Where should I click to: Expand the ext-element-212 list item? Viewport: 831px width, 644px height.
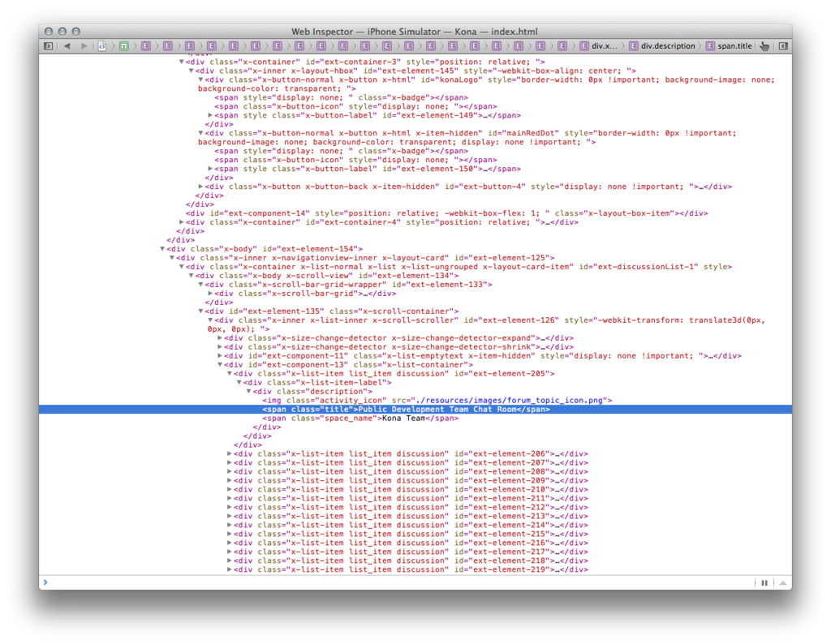pos(229,508)
